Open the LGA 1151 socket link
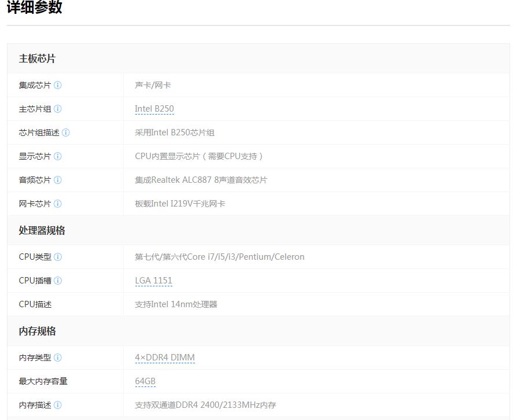This screenshot has height=420, width=517. pos(154,281)
